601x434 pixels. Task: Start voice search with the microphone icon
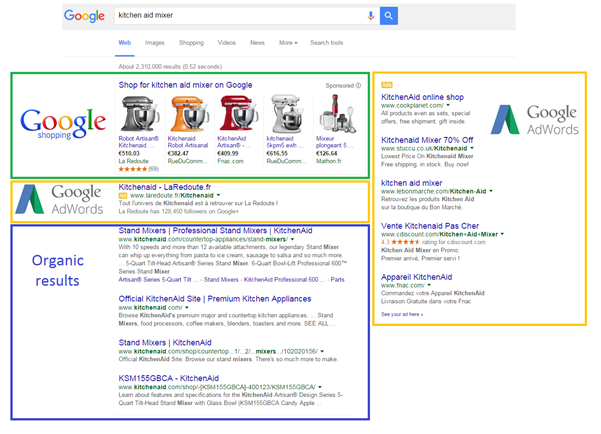click(371, 16)
